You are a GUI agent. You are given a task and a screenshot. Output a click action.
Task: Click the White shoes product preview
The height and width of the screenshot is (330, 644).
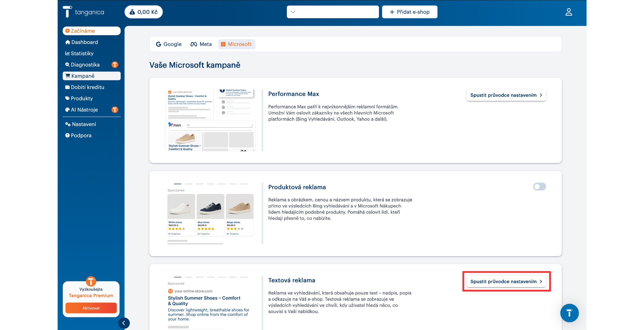click(181, 215)
